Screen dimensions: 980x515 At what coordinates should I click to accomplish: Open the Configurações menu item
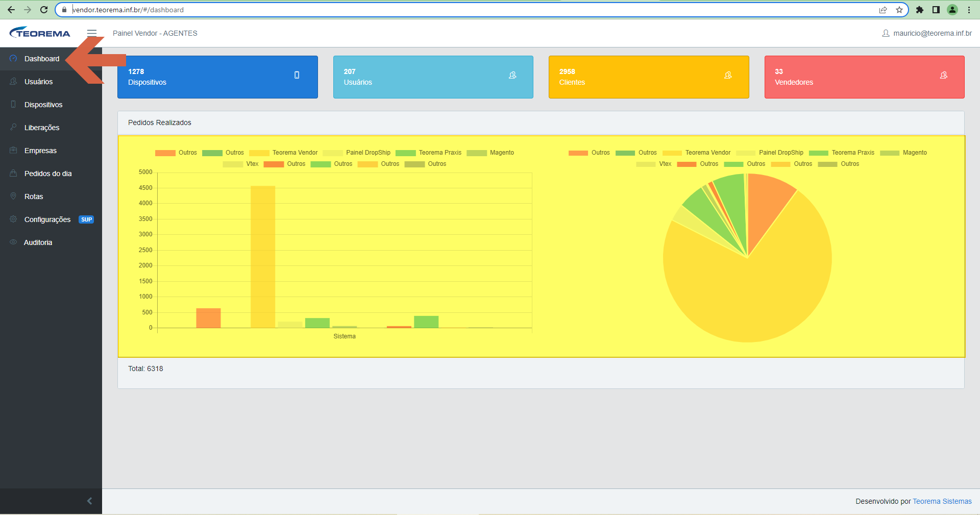coord(51,219)
